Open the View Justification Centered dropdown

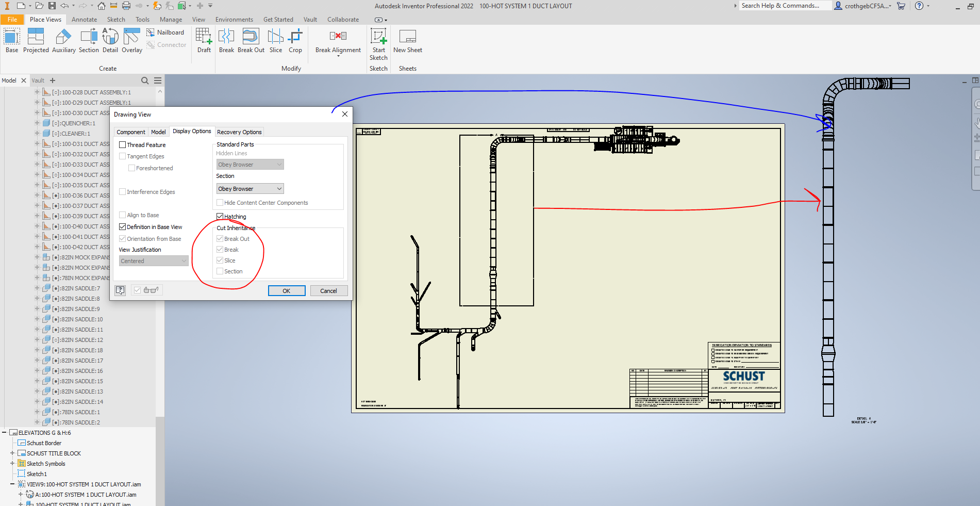[153, 260]
